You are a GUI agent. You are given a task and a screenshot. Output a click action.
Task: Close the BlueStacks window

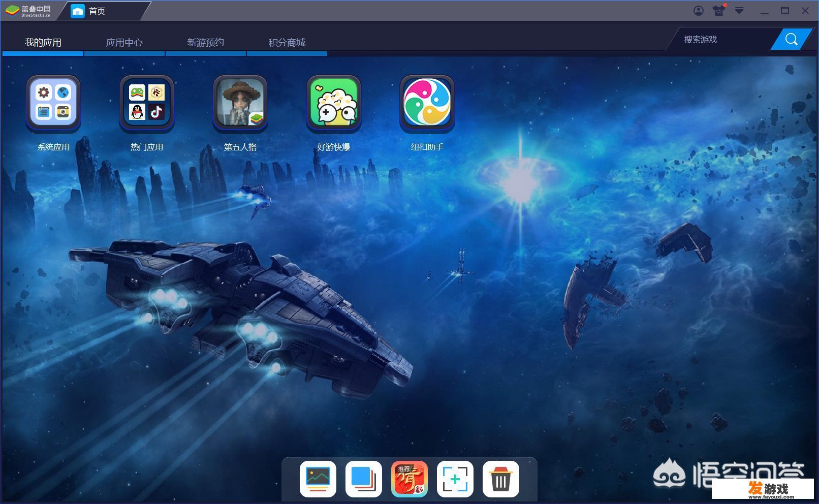click(x=805, y=11)
